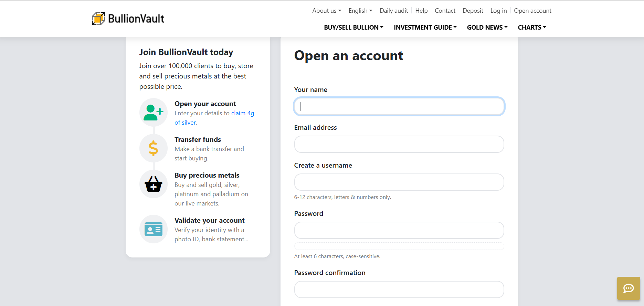This screenshot has width=644, height=306.
Task: Click the shopping basket Buy precious metals icon
Action: [154, 184]
